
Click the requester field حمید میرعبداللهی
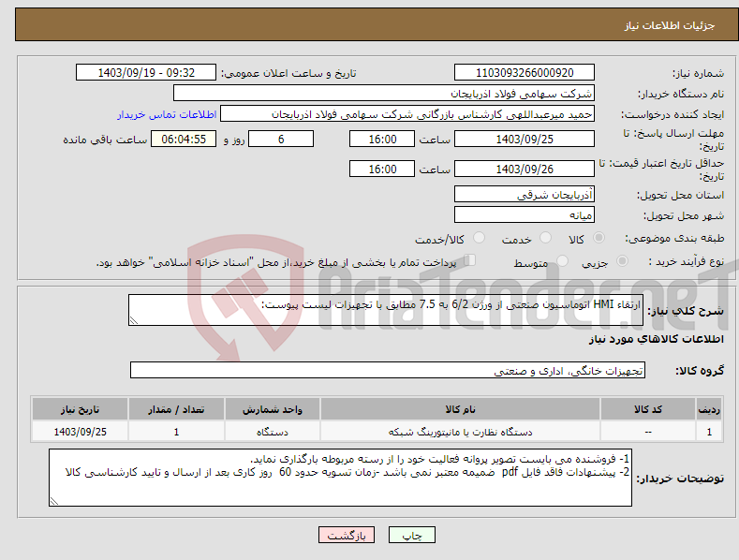pyautogui.click(x=407, y=114)
